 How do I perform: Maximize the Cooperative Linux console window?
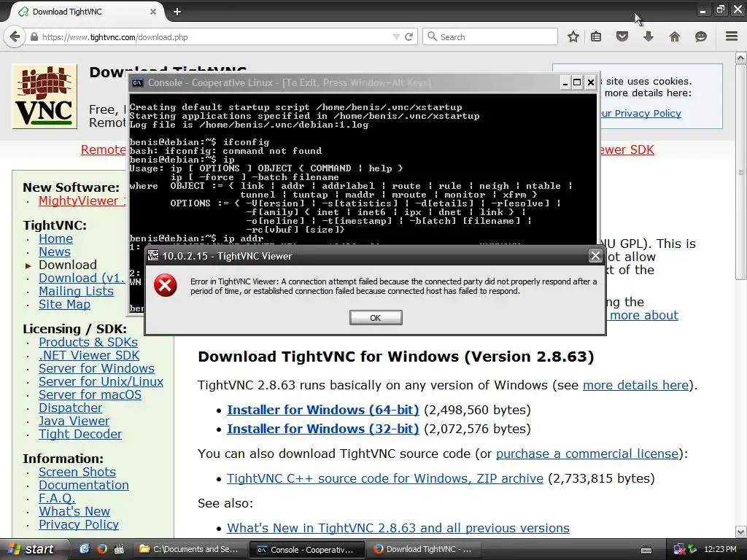click(577, 82)
